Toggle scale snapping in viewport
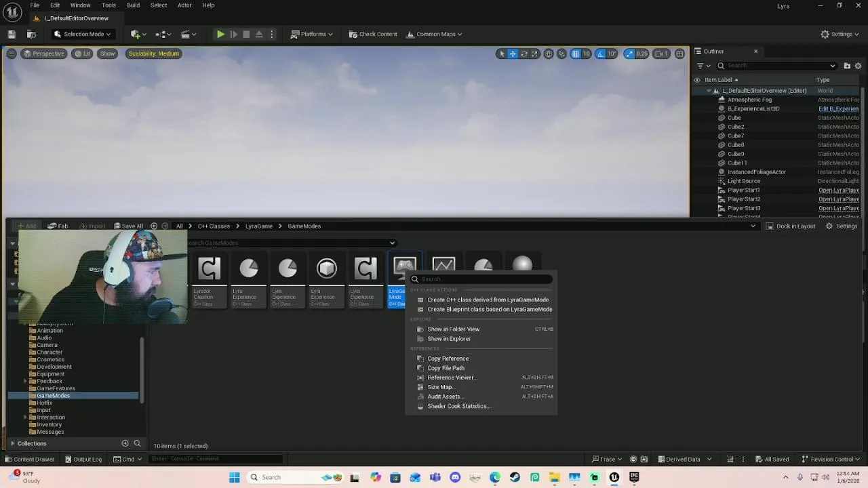 click(629, 54)
